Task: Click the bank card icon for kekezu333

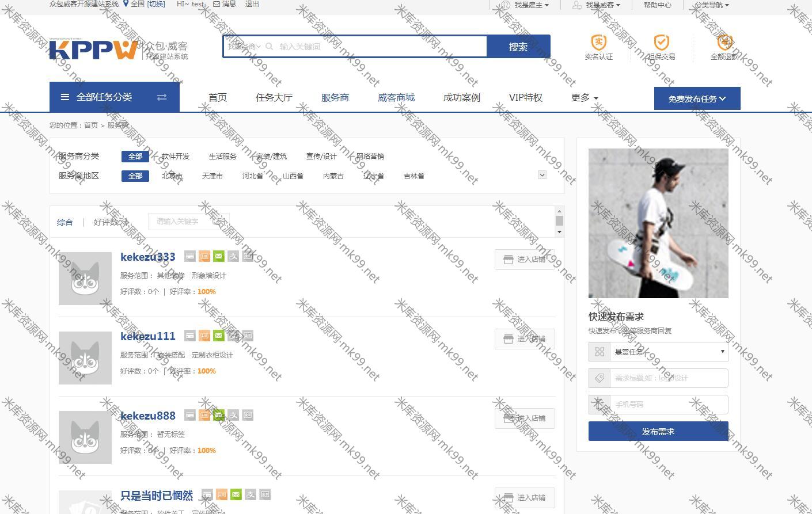Action: [189, 256]
